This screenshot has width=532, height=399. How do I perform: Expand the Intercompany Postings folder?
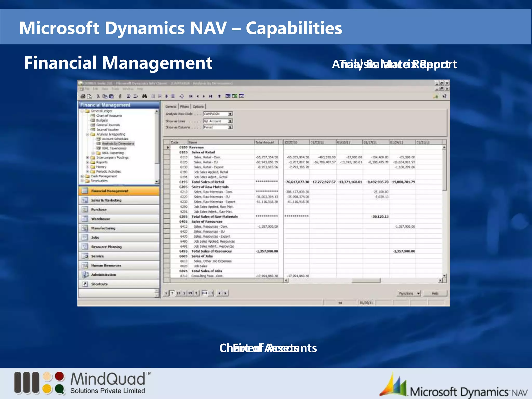[x=88, y=157]
